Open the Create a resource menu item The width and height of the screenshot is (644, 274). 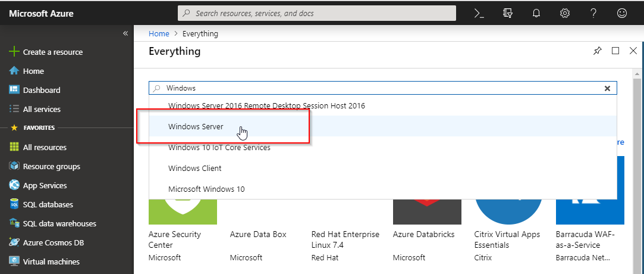coord(52,52)
